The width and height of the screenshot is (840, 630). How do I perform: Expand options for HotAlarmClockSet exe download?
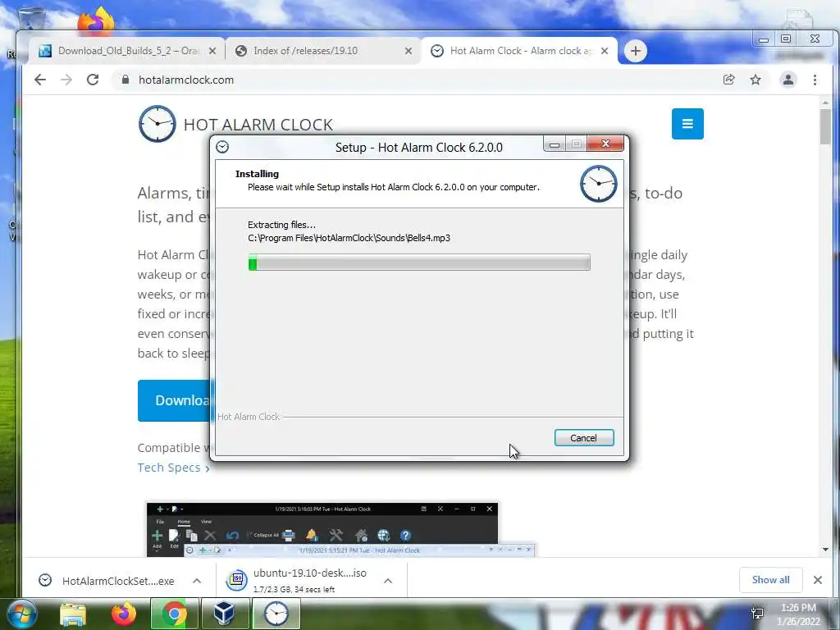(x=197, y=581)
